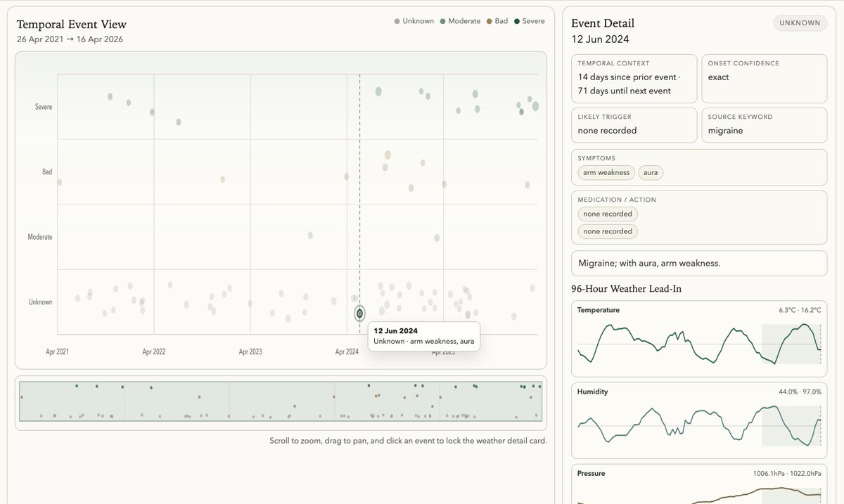This screenshot has height=504, width=844.
Task: Select the only Severe dot between Apr 2022 and Apr 2023
Action: click(x=179, y=122)
